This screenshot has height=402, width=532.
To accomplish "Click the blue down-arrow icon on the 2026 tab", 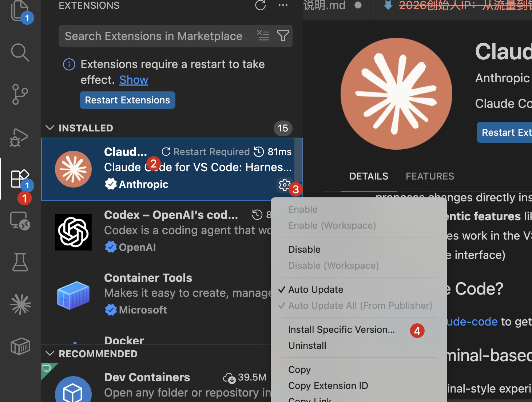I will point(388,5).
